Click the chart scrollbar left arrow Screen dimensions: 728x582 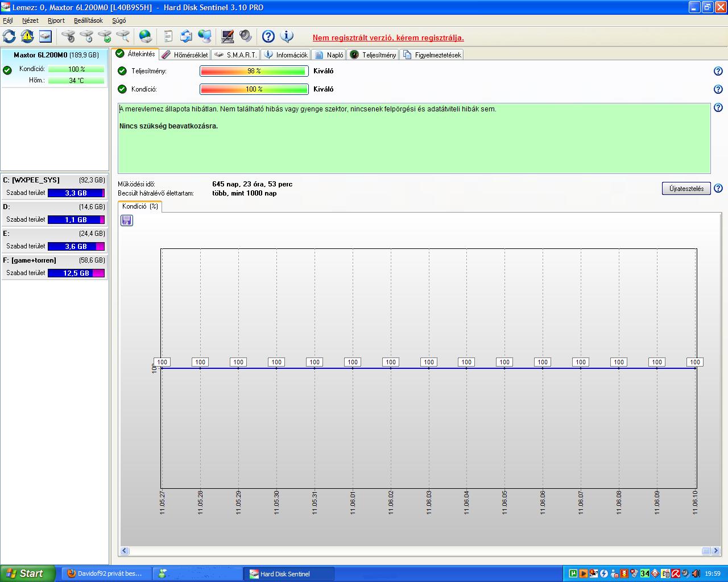[125, 551]
